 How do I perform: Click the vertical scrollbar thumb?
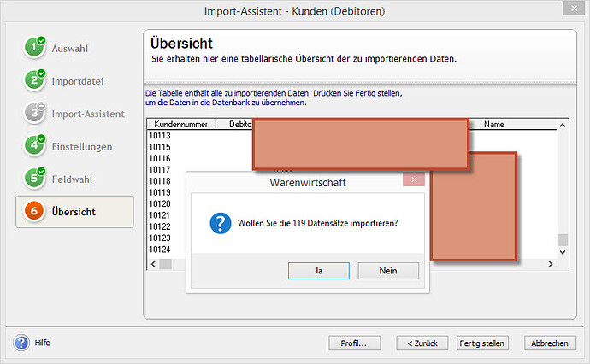point(563,239)
